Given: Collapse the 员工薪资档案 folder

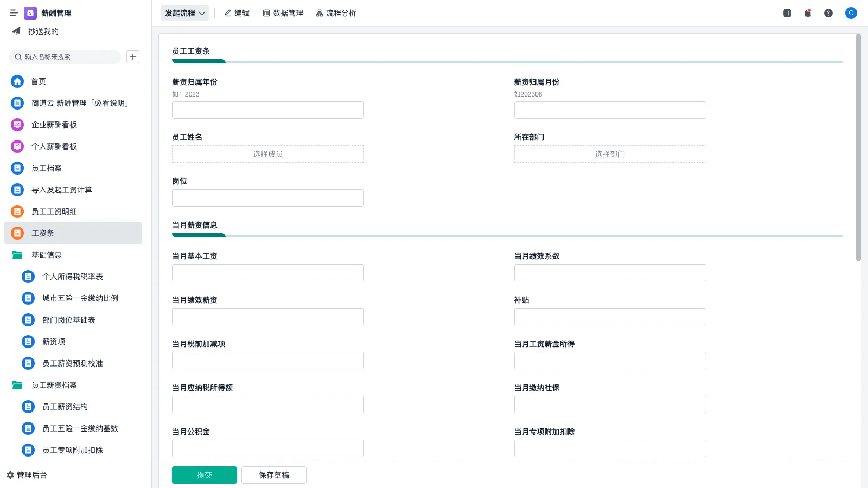Looking at the screenshot, I should tap(17, 385).
